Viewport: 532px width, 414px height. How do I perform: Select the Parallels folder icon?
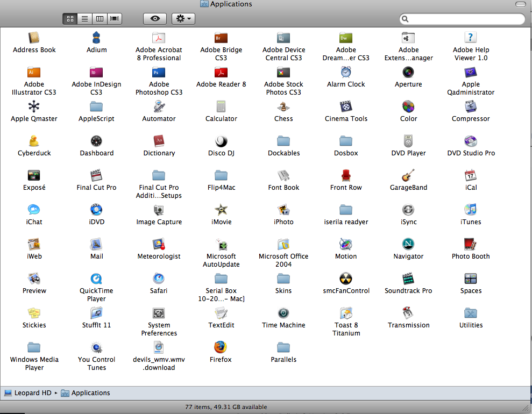[283, 347]
